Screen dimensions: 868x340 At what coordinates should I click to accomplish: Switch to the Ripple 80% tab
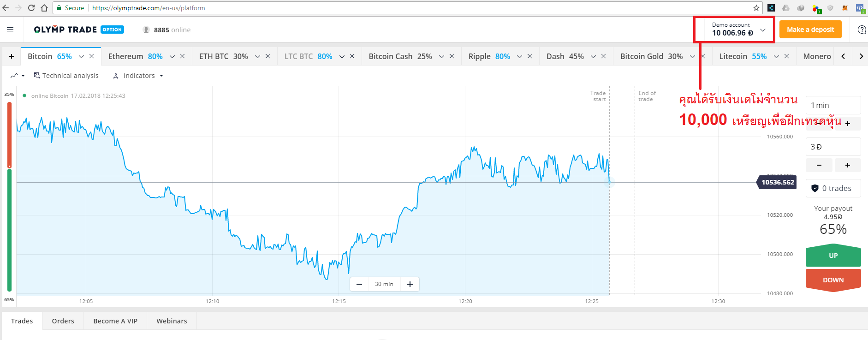[x=489, y=56]
